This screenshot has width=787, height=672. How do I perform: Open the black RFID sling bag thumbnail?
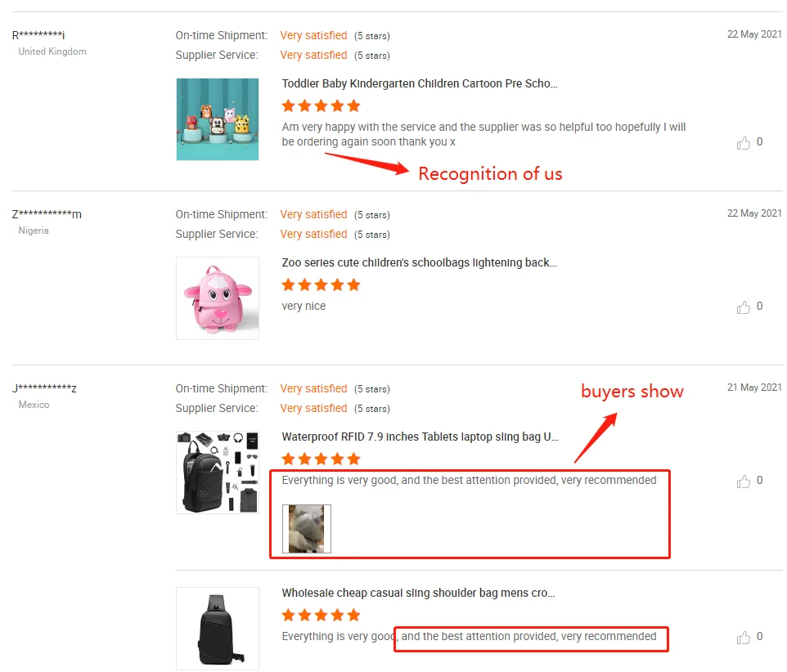218,473
